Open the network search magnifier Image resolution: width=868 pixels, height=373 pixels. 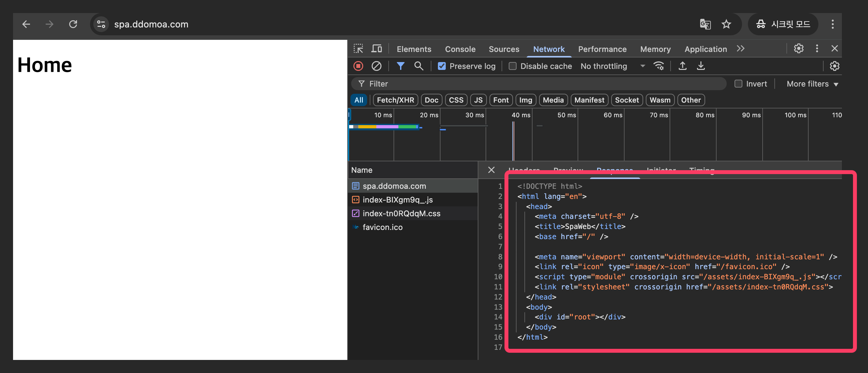(418, 66)
